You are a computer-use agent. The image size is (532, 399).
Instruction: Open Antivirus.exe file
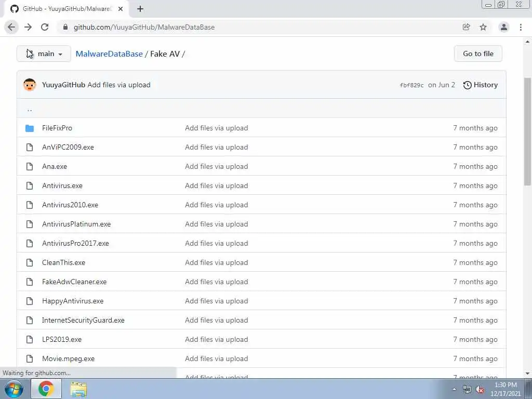coord(62,185)
